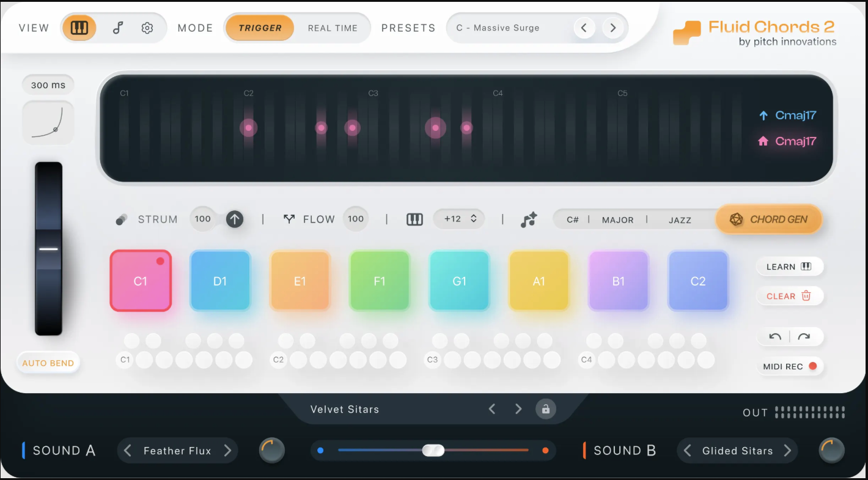Open the +12 transpose stepper
This screenshot has width=868, height=480.
pyautogui.click(x=459, y=218)
